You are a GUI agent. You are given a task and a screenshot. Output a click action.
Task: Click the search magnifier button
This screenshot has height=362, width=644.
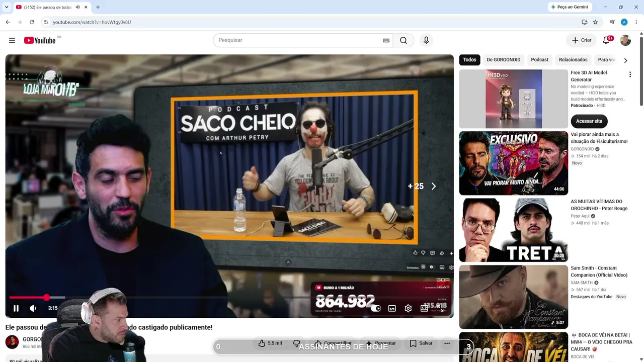point(404,40)
